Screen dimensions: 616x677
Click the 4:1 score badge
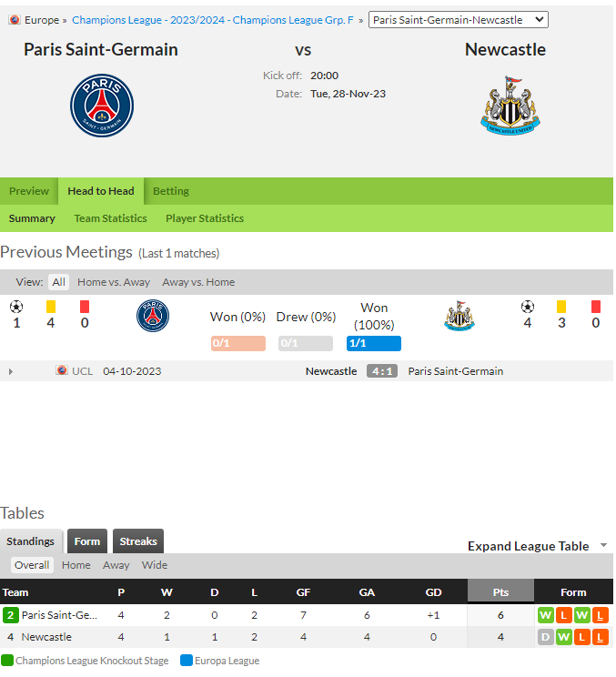point(382,371)
